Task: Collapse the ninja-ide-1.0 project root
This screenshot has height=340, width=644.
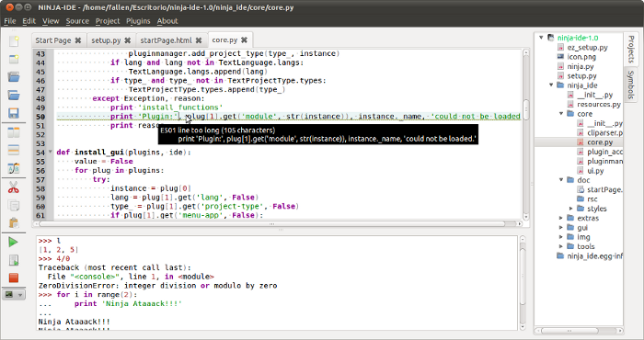Action: tap(541, 38)
